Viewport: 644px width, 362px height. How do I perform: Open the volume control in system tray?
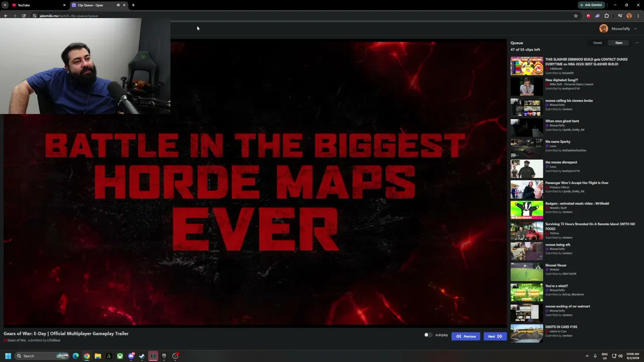[x=620, y=356]
